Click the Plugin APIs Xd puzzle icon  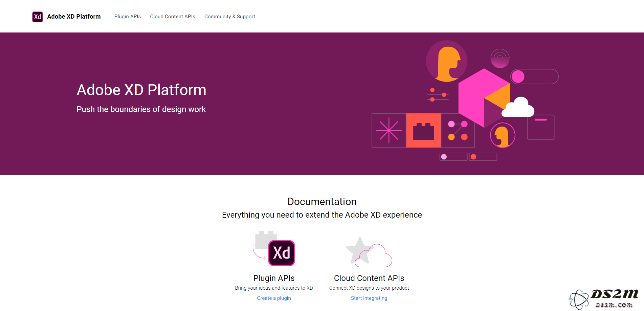point(274,249)
